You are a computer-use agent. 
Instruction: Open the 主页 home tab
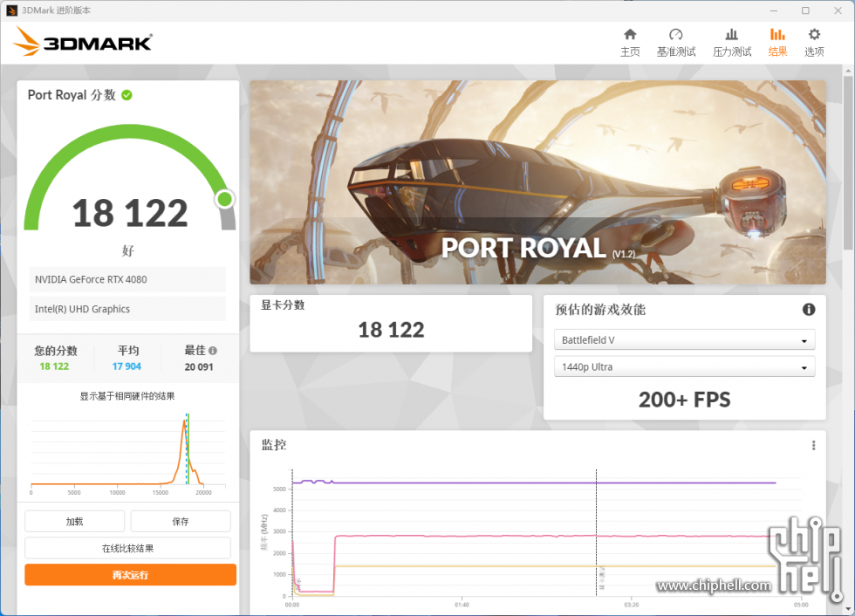point(630,43)
